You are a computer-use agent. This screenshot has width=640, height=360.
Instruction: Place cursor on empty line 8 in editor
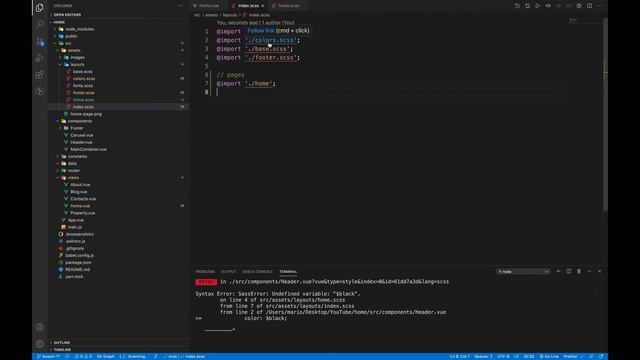point(392,92)
